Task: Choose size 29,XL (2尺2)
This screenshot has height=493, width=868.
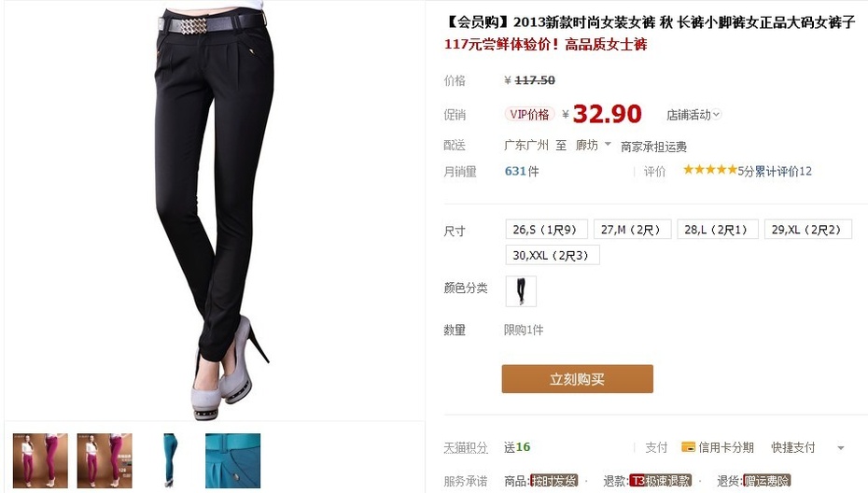Action: coord(807,230)
